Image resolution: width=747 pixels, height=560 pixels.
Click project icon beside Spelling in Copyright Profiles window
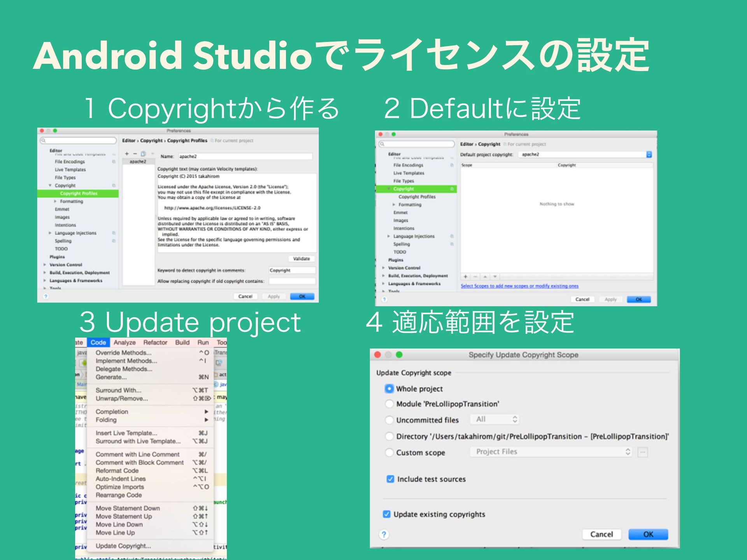[x=114, y=241]
